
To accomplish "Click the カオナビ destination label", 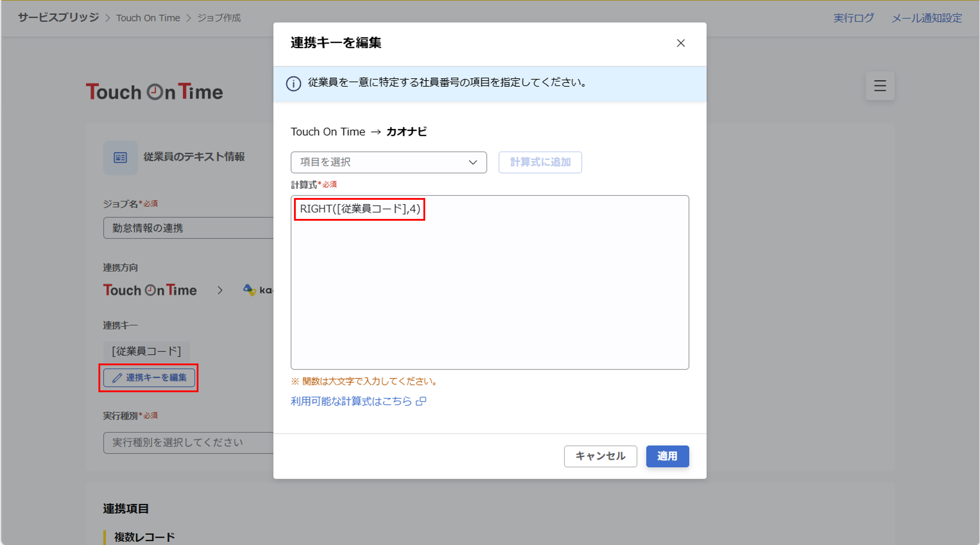I will (x=406, y=132).
